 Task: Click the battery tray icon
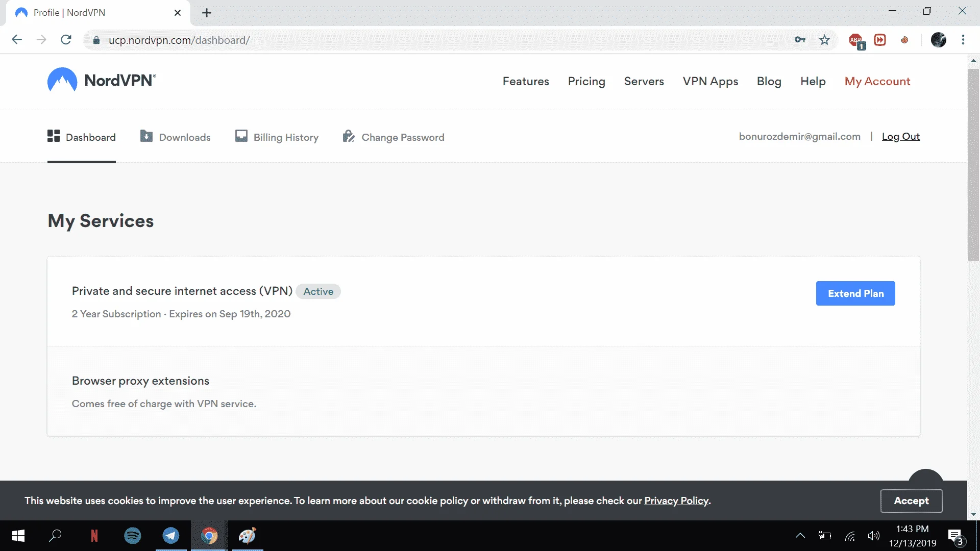[825, 536]
